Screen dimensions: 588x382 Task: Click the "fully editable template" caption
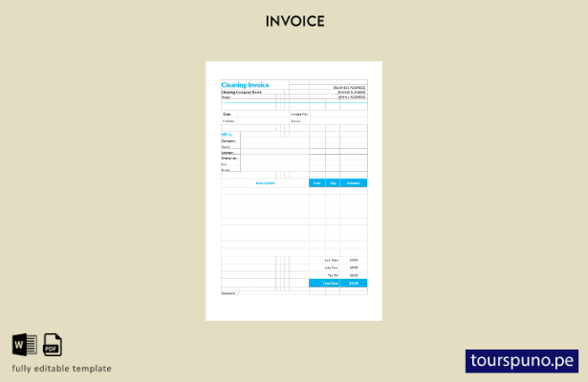pos(61,369)
